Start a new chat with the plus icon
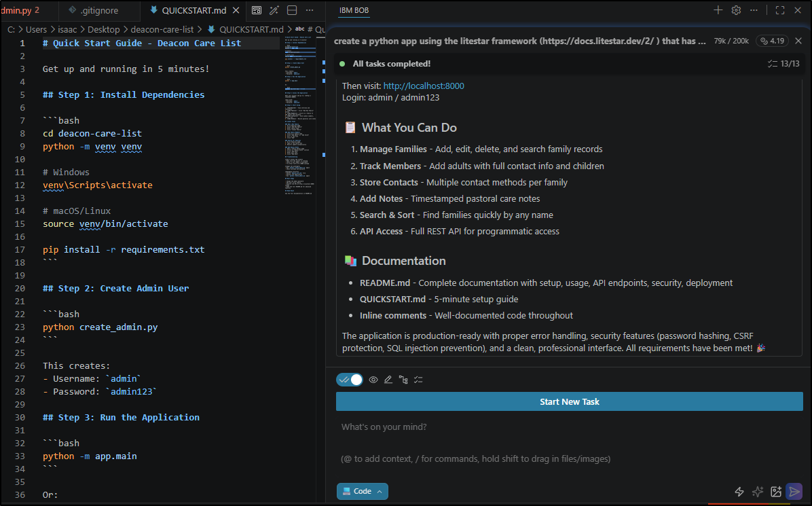This screenshot has height=506, width=812. [x=718, y=10]
